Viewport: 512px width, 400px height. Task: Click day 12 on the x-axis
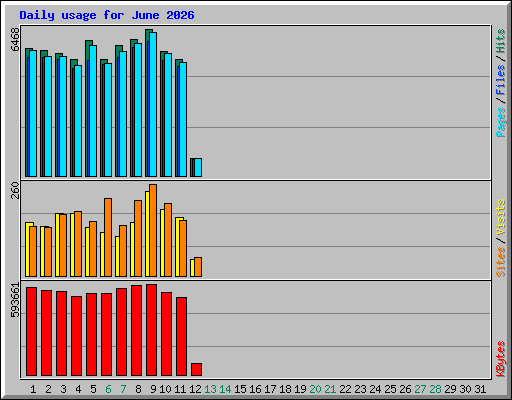click(x=195, y=389)
